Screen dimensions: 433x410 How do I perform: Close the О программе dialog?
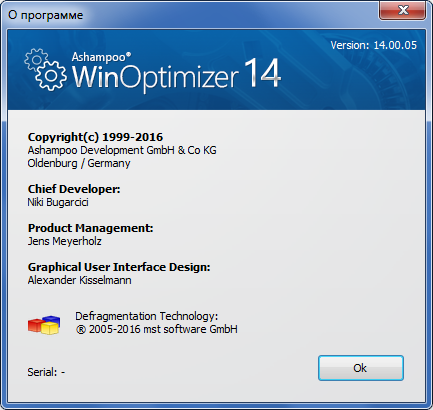(402, 10)
